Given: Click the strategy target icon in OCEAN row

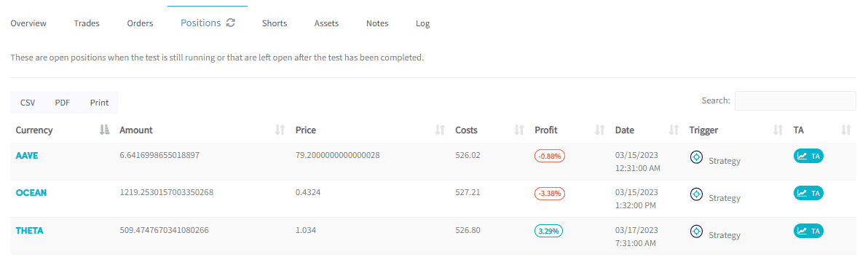Looking at the screenshot, I should pyautogui.click(x=696, y=194).
